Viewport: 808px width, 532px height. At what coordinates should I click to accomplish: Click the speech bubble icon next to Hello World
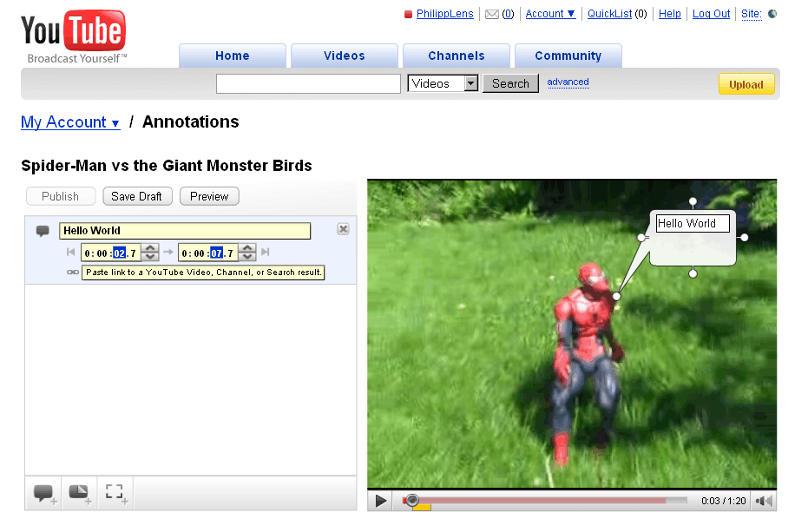click(43, 229)
